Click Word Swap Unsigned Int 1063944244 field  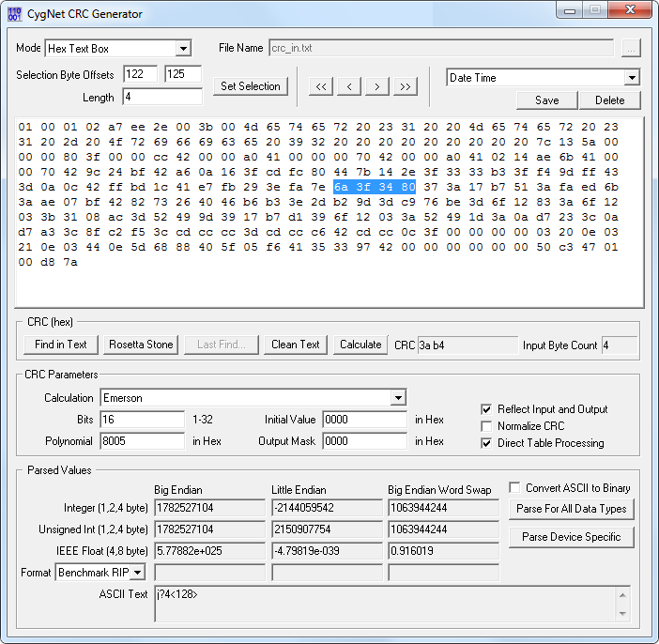click(443, 529)
